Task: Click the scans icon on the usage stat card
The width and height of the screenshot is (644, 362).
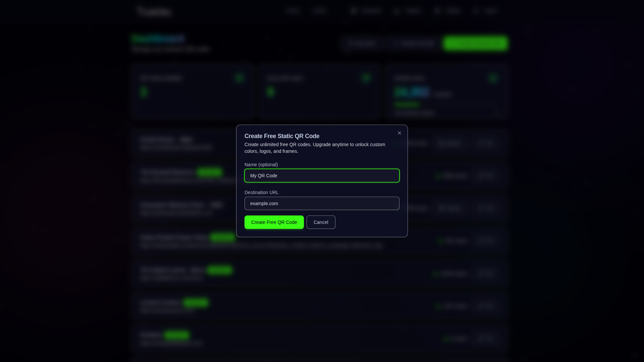Action: [x=493, y=78]
